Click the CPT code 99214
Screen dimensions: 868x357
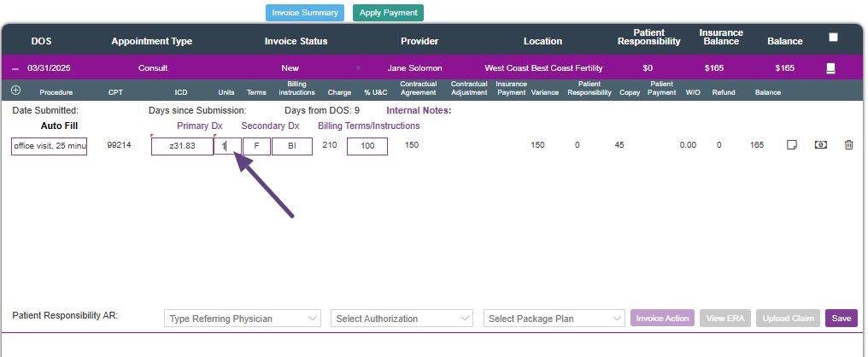119,145
